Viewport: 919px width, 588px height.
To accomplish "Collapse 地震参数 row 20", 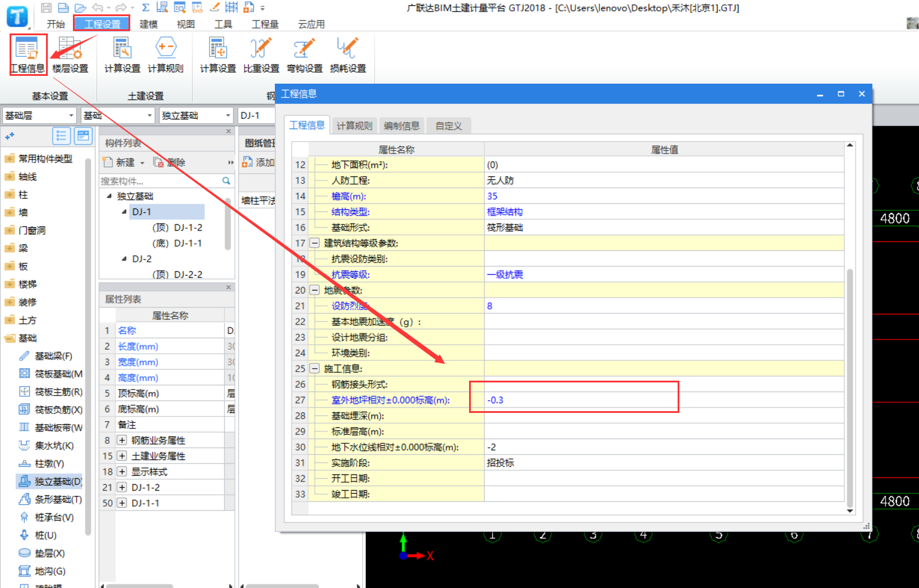I will [314, 290].
